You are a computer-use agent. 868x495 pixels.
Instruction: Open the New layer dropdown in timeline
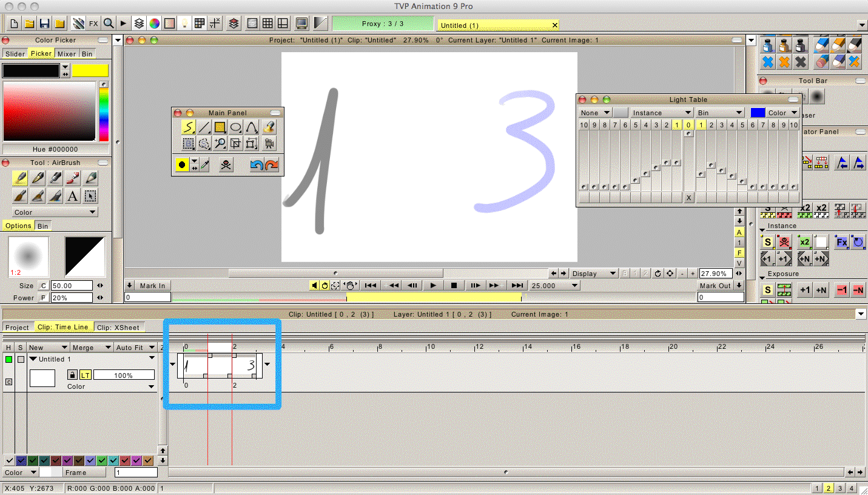pyautogui.click(x=48, y=348)
